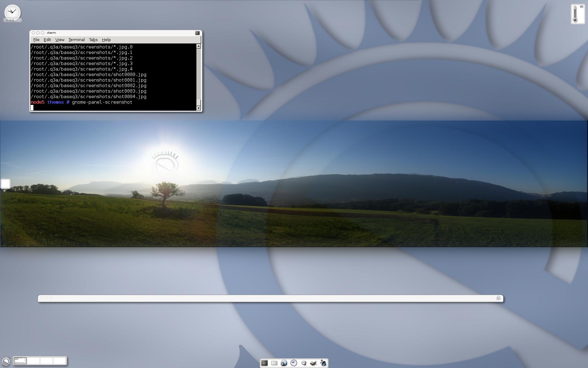Click the icon at the right of the shaded window bar

[x=498, y=298]
